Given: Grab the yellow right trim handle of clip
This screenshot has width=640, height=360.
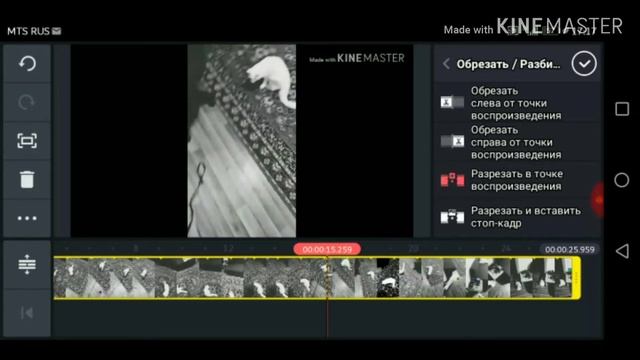Looking at the screenshot, I should 577,278.
